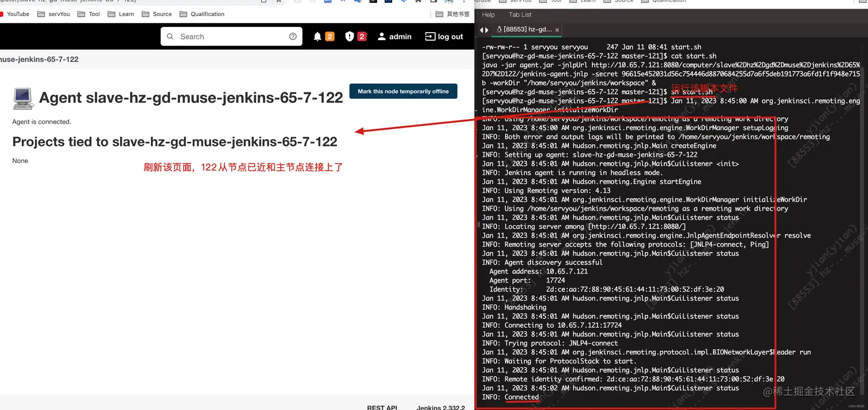Image resolution: width=868 pixels, height=410 pixels.
Task: Click 'INFO: Connecting to 10.65.7.121:17724' line
Action: [x=552, y=325]
